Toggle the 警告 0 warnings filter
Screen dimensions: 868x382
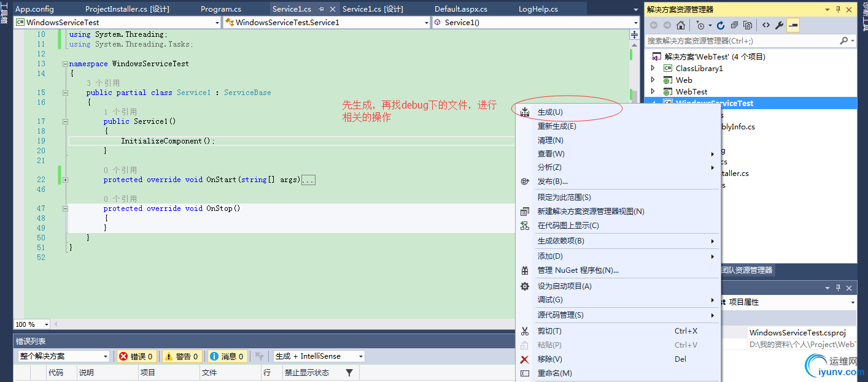[182, 356]
